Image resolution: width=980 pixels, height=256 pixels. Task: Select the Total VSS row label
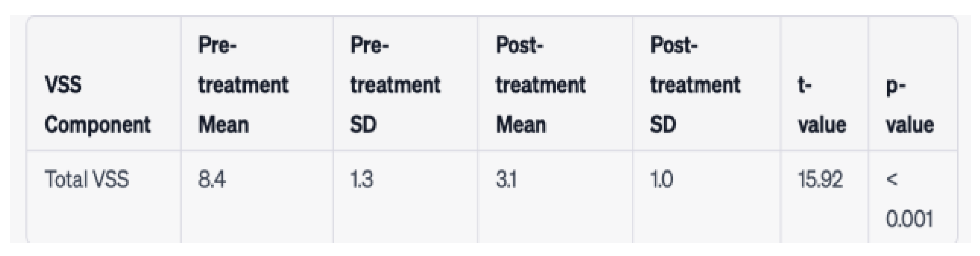87,180
